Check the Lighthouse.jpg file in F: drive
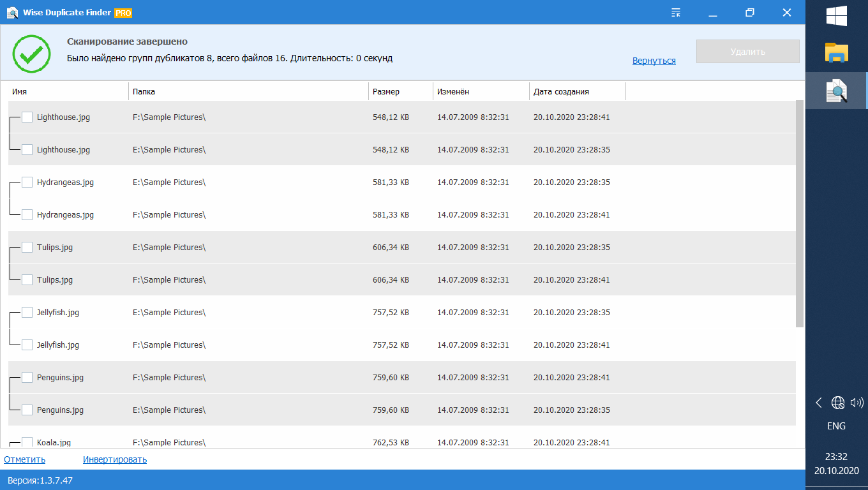 [27, 117]
